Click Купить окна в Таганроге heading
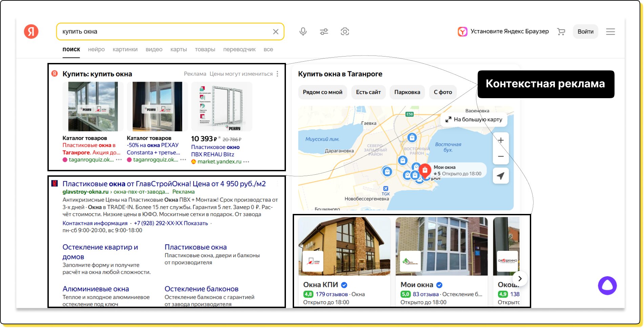The width and height of the screenshot is (644, 328). click(340, 74)
